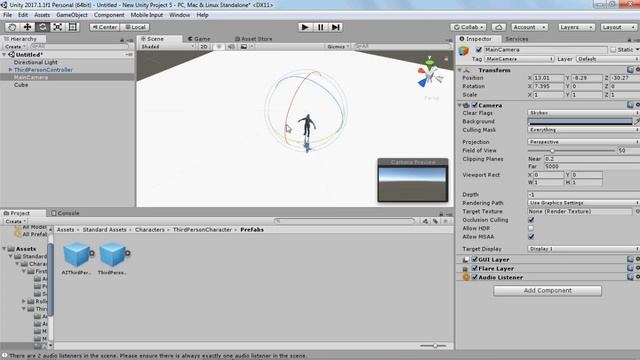Open Shaded draw mode dropdown
Image resolution: width=640 pixels, height=360 pixels.
tap(168, 47)
